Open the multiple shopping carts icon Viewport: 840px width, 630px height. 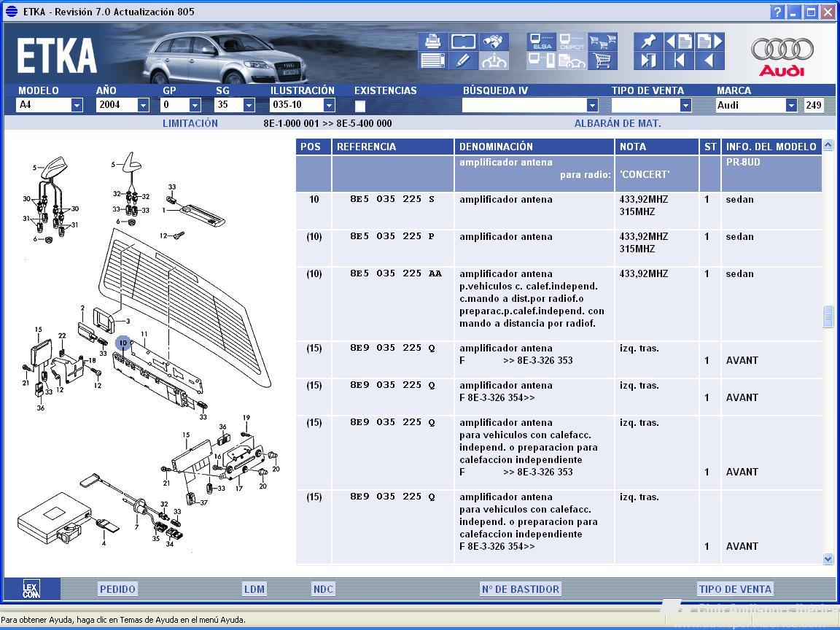coord(602,42)
